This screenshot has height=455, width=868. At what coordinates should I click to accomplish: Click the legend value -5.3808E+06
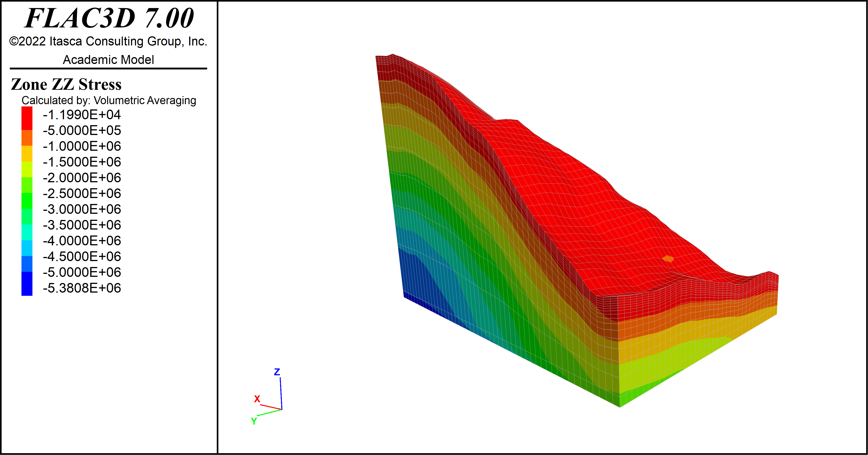click(82, 288)
